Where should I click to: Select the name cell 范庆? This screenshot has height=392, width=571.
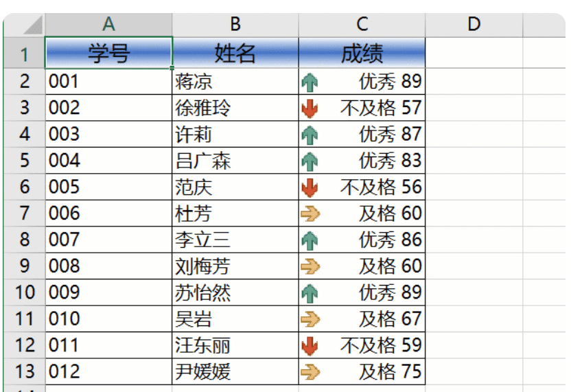point(235,187)
